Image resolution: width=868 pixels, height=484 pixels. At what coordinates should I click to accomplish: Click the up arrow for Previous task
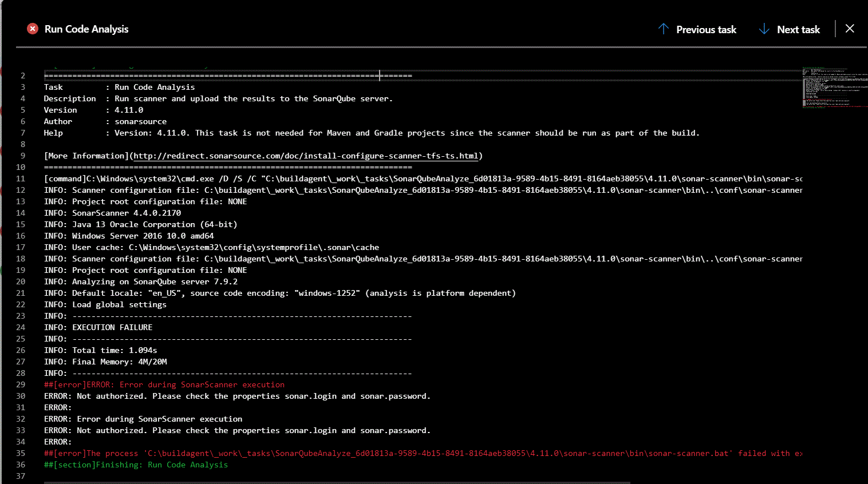click(664, 29)
